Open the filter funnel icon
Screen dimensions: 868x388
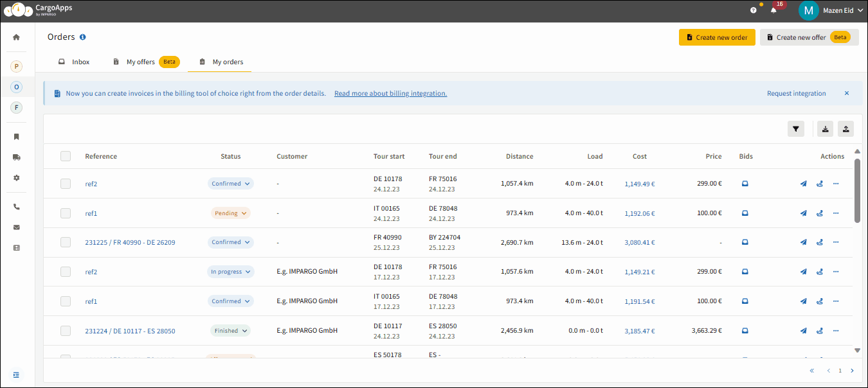click(x=796, y=129)
